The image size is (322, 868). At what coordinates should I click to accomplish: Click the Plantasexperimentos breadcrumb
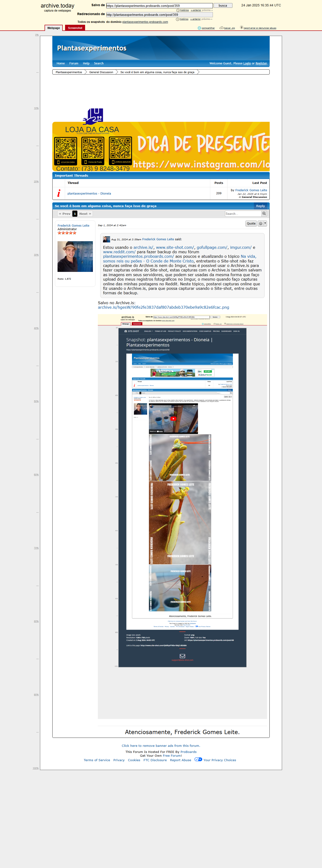click(69, 72)
